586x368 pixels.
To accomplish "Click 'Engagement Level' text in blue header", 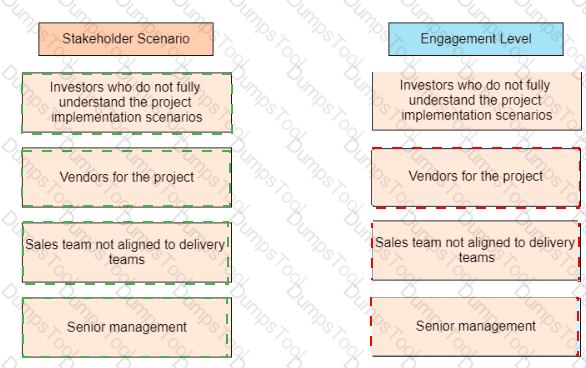I will point(476,38).
